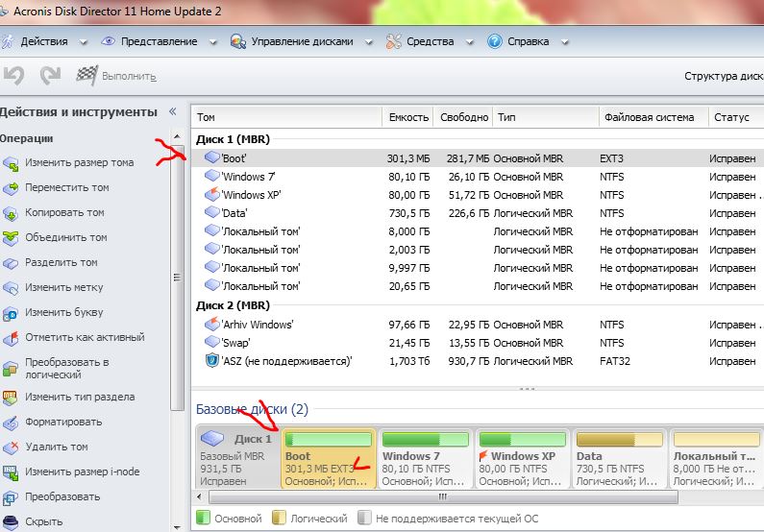Click the Split volume icon (Разделить том)
Viewport: 764px width, 532px height.
click(11, 263)
